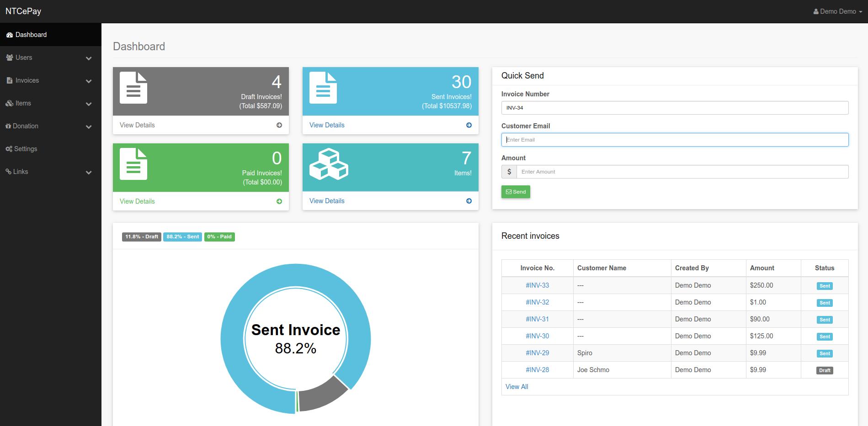Open invoice #INV-33 link
The height and width of the screenshot is (426, 868).
537,285
